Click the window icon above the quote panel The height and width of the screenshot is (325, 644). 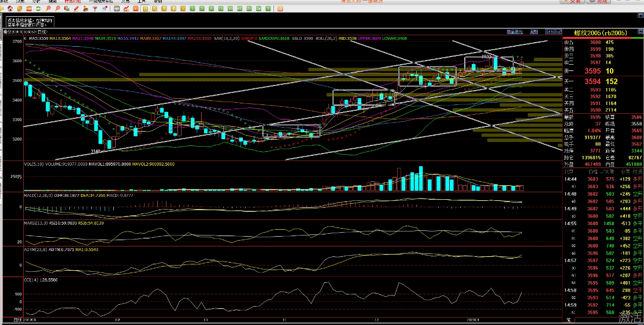point(641,16)
